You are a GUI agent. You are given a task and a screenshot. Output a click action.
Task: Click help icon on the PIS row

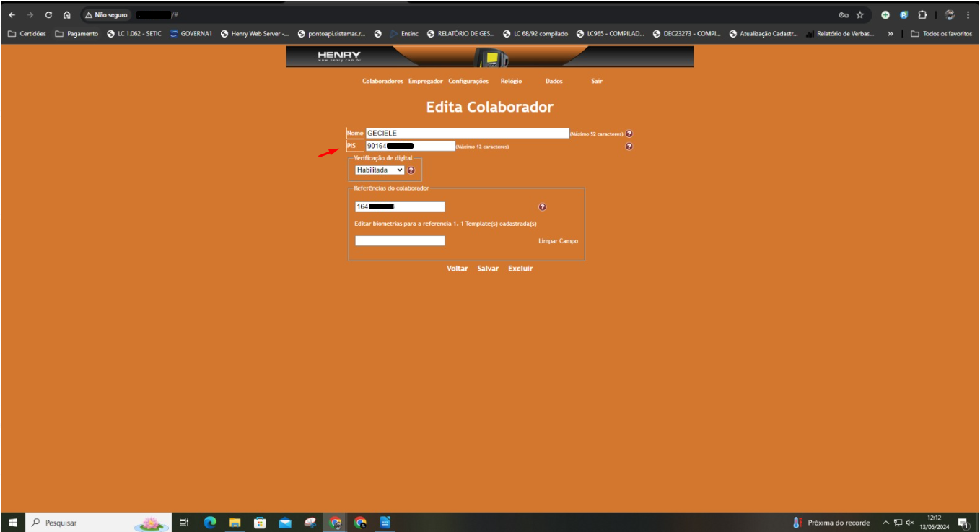tap(629, 147)
